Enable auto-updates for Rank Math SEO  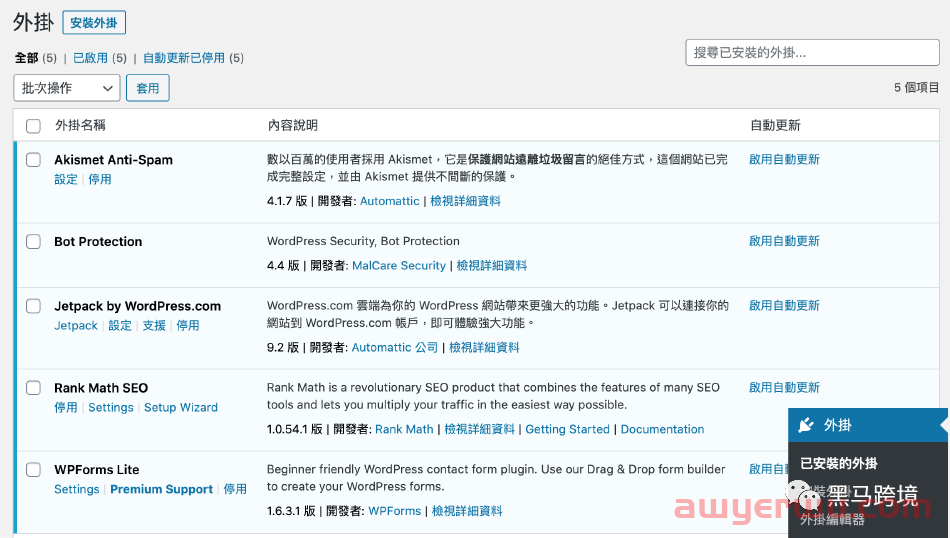coord(784,387)
